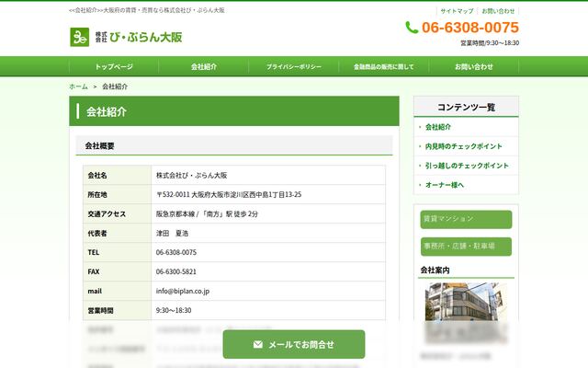Select the TEL table value 06-6308-0075

pos(176,252)
